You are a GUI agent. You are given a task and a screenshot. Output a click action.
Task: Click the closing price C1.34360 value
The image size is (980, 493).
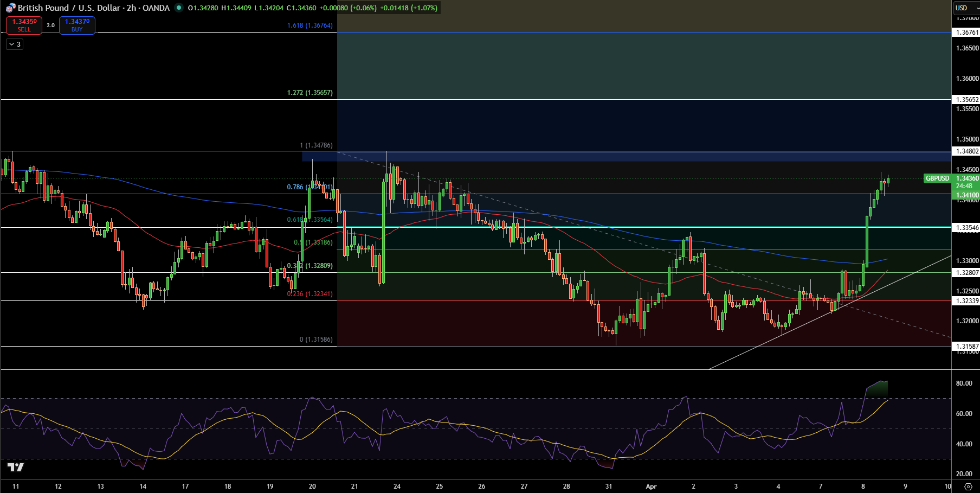tap(301, 8)
